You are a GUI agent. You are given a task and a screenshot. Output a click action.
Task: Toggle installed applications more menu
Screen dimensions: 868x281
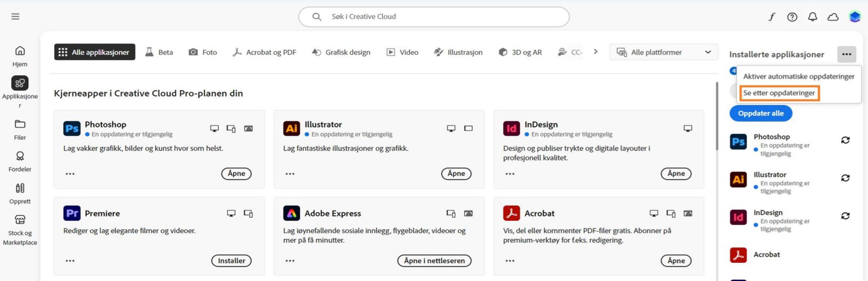coord(846,54)
